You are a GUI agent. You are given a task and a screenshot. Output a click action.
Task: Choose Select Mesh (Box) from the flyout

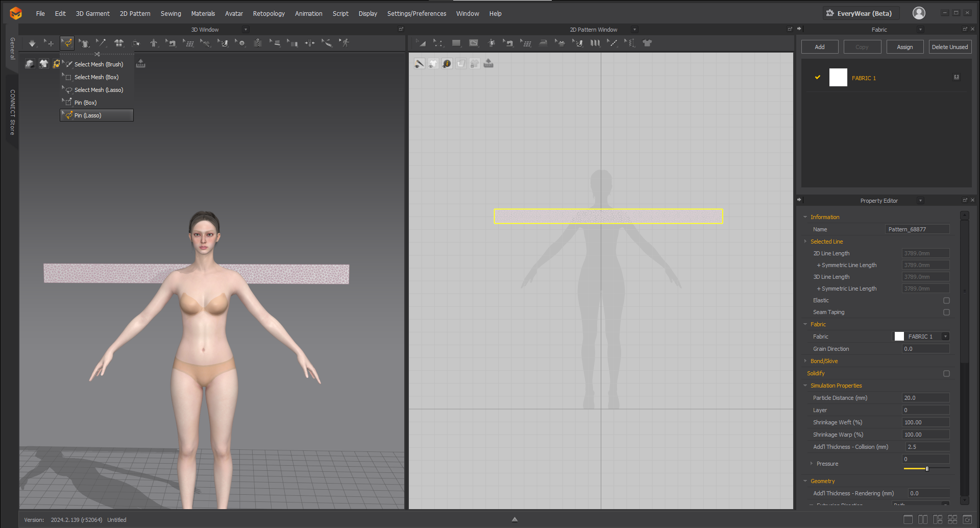pyautogui.click(x=97, y=77)
